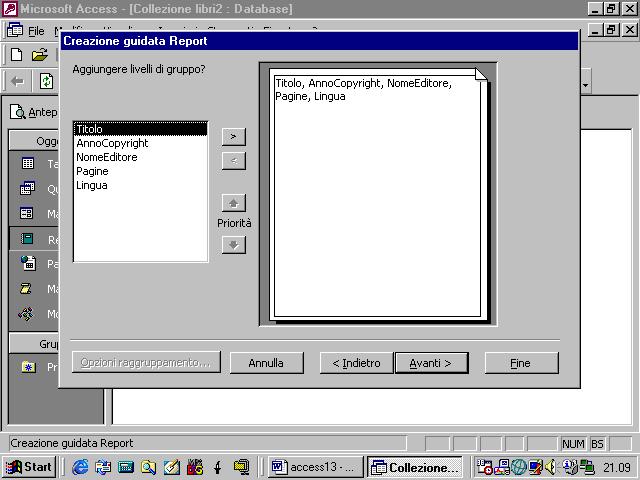Select the Moduli objects icon in sidebar
Viewport: 640px width, 480px height.
(26, 314)
